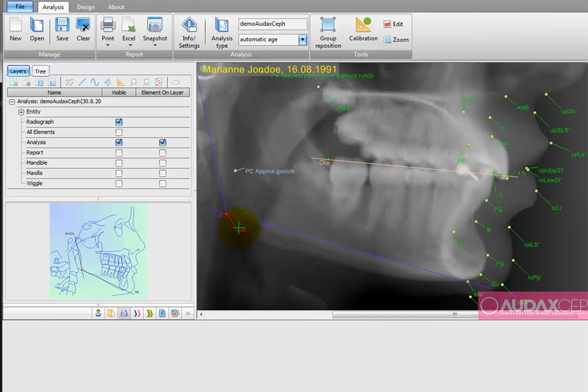Image resolution: width=588 pixels, height=392 pixels.
Task: Check Report Element On Layer checkbox
Action: click(162, 152)
